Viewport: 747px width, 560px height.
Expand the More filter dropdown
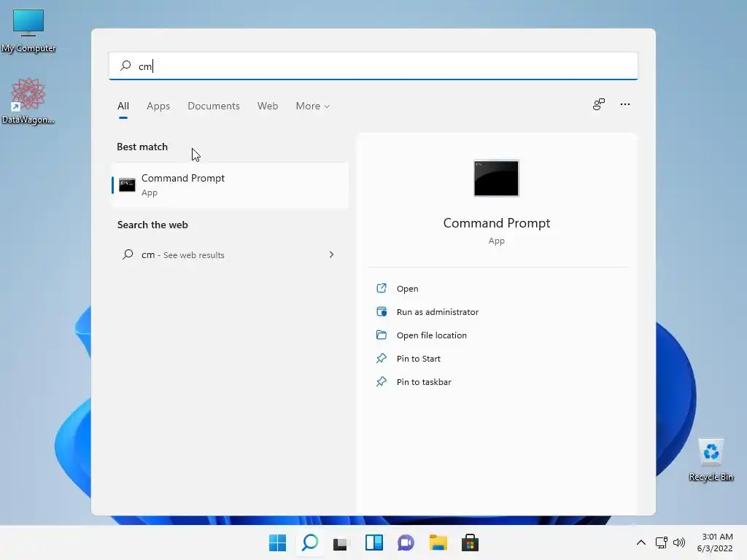pyautogui.click(x=312, y=106)
